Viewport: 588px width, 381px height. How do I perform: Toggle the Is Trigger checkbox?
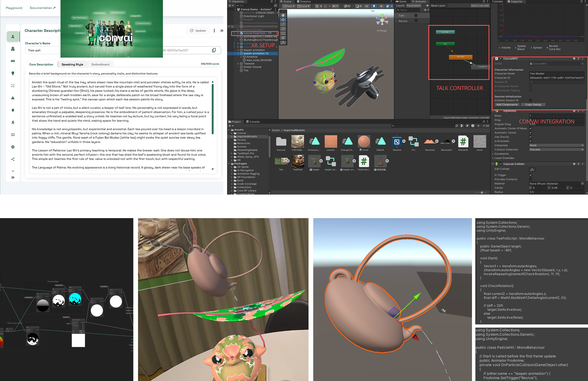coord(530,175)
